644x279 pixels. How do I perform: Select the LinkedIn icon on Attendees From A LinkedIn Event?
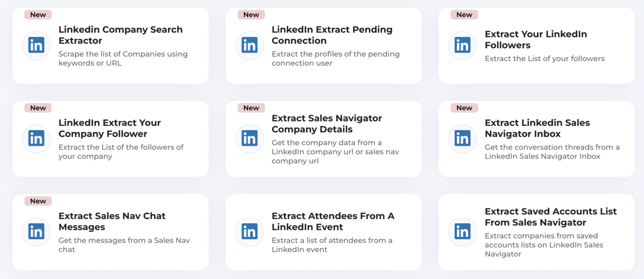(x=249, y=232)
